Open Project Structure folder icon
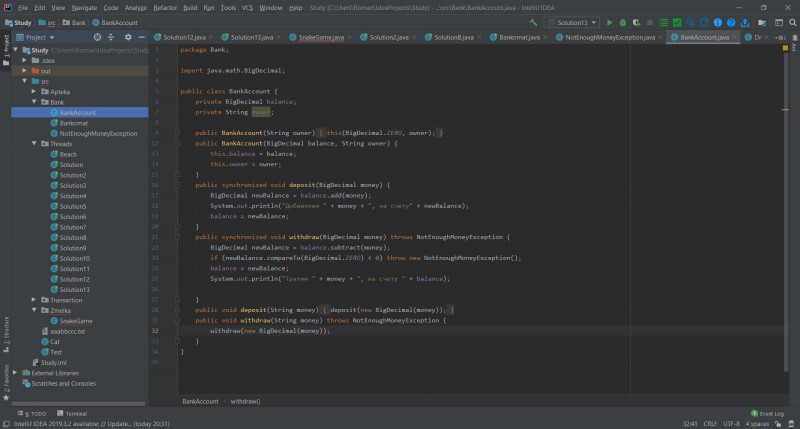 (x=762, y=22)
